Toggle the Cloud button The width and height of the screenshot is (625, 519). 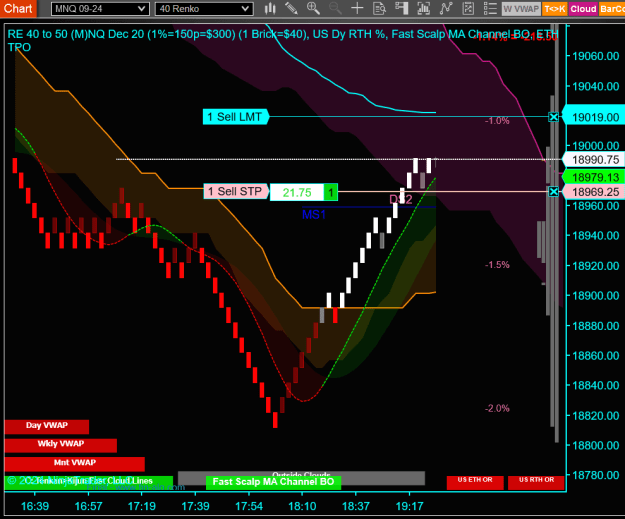click(x=583, y=9)
